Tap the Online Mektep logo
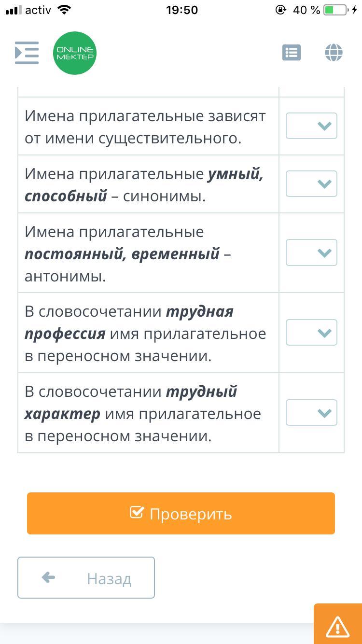The height and width of the screenshot is (644, 362). (x=75, y=53)
